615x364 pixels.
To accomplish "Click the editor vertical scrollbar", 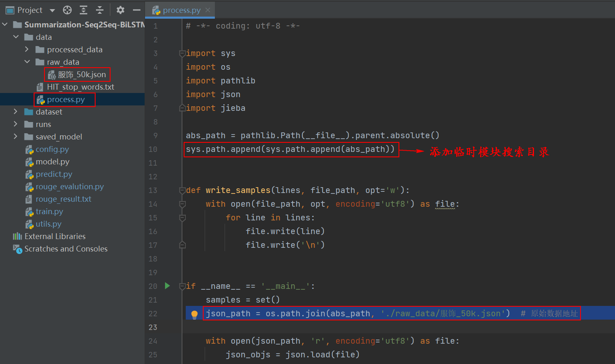I will click(612, 125).
